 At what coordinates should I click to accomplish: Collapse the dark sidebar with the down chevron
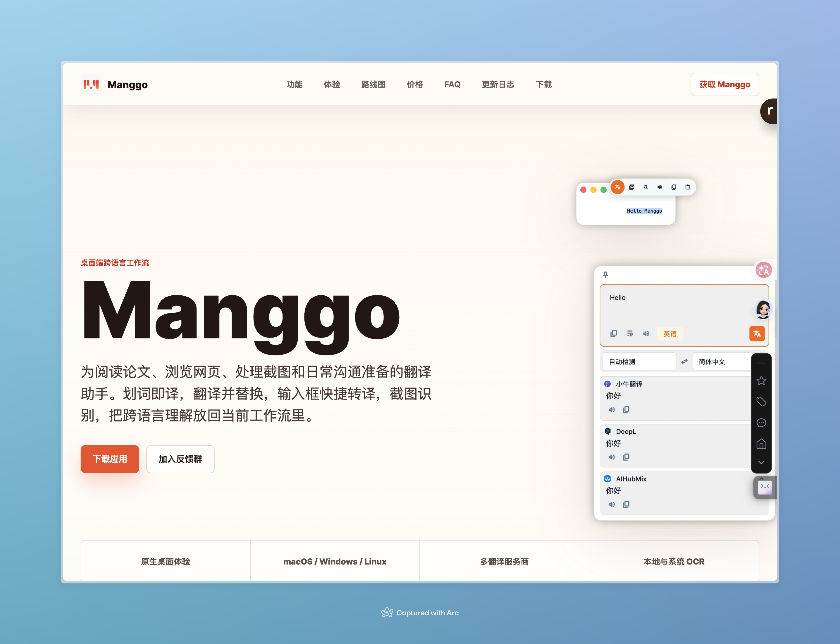point(761,462)
